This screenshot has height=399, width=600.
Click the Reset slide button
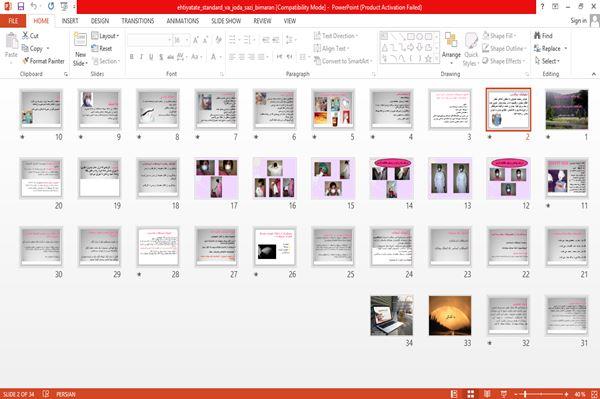(102, 48)
